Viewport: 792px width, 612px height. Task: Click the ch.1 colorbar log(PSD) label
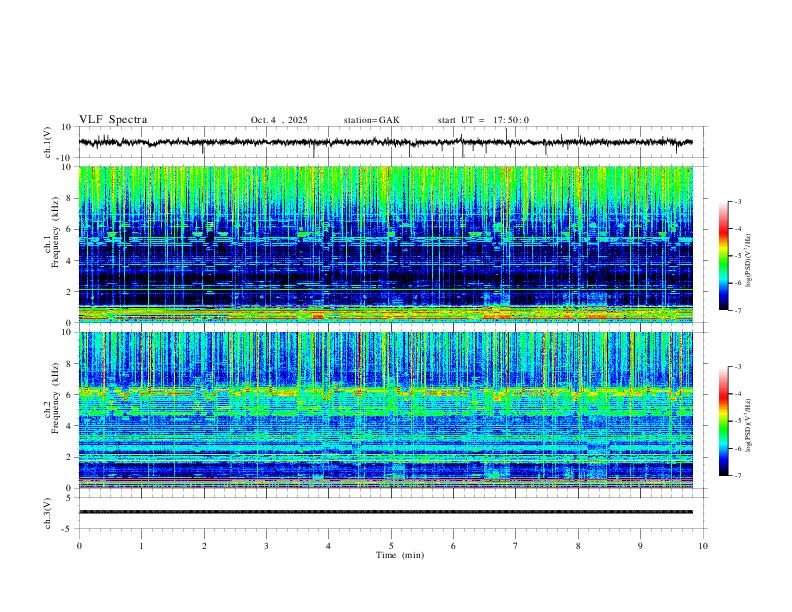pyautogui.click(x=749, y=260)
